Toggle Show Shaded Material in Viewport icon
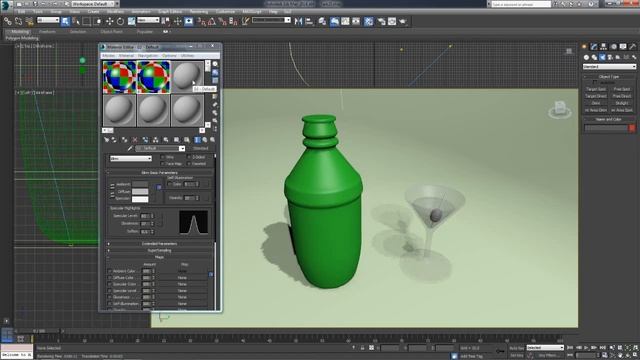Screen dimensions: 640x360 187,140
